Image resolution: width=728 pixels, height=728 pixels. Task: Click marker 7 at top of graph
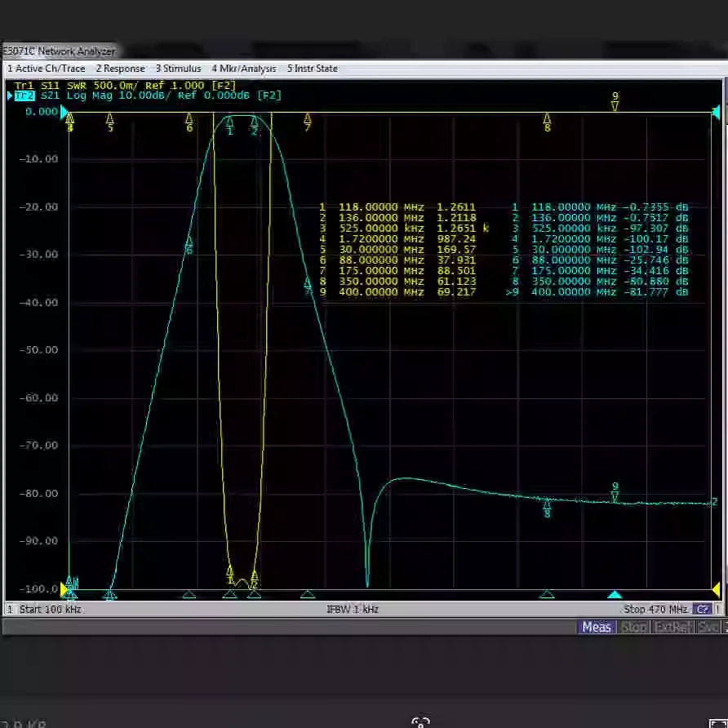pos(308,122)
